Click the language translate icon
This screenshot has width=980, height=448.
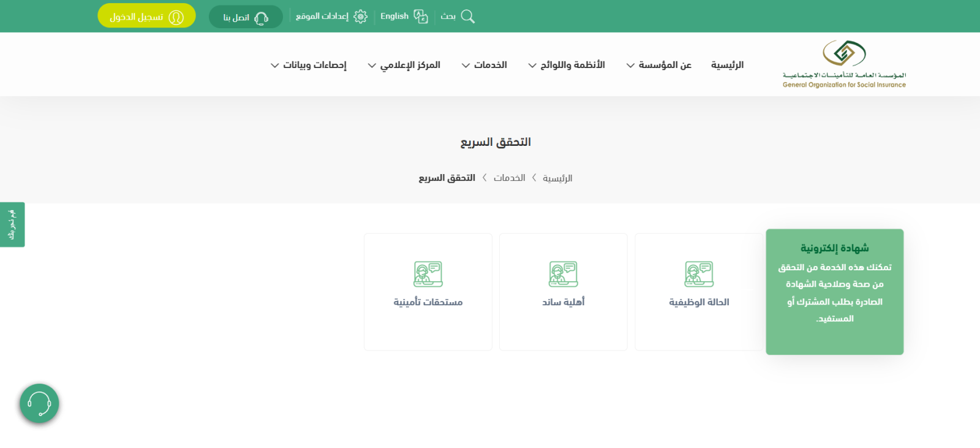coord(421,17)
